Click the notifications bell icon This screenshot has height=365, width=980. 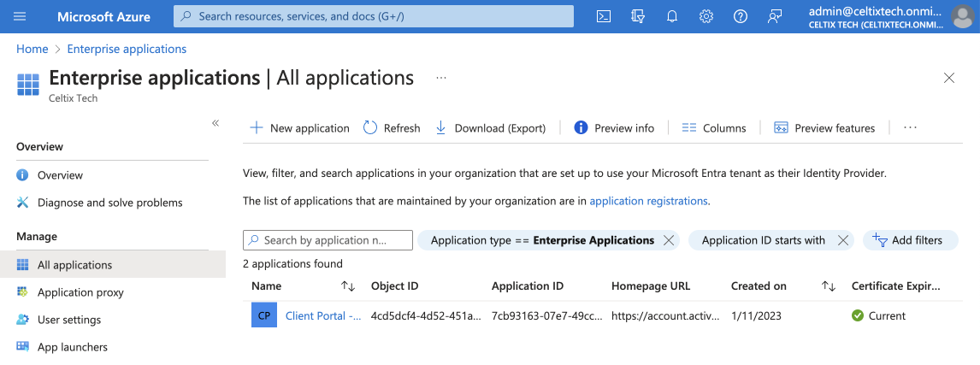click(672, 16)
